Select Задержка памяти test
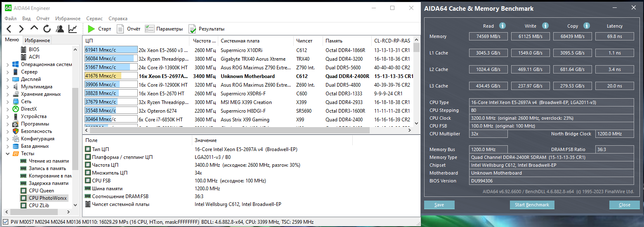Viewport: 644px width, 227px height. pos(49,183)
